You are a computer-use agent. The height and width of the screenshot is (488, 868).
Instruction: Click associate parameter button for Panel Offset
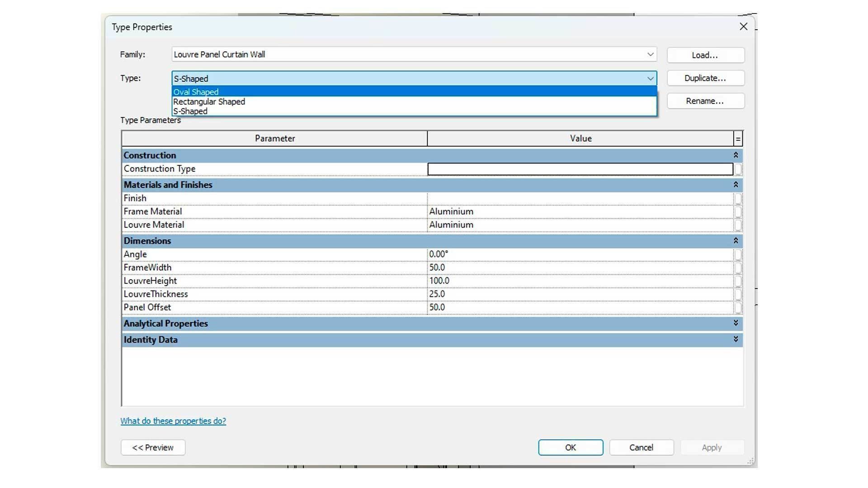(x=738, y=308)
